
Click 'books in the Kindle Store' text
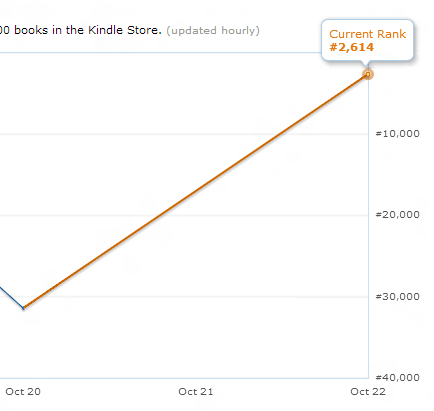pyautogui.click(x=88, y=30)
